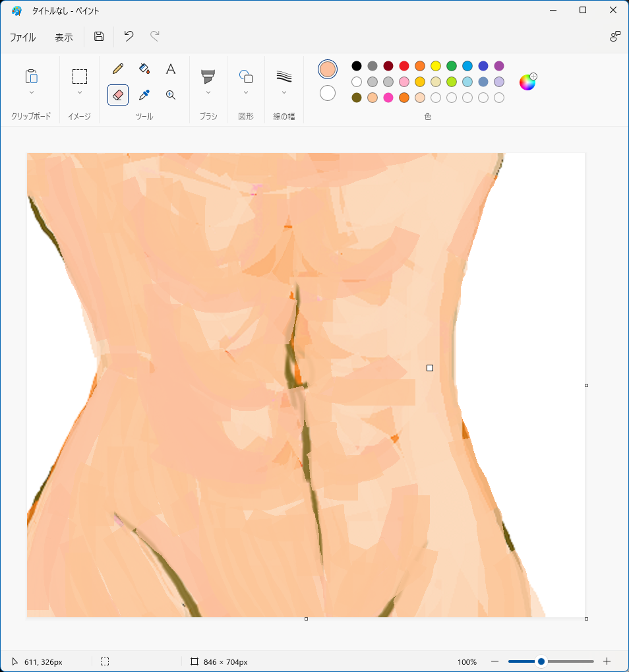Expand the Brushes dropdown arrow

(x=208, y=93)
